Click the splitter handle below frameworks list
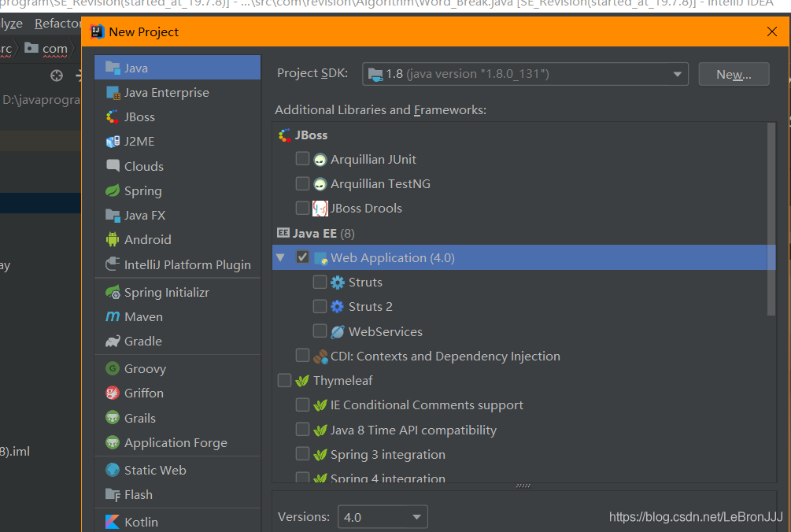 coord(523,486)
